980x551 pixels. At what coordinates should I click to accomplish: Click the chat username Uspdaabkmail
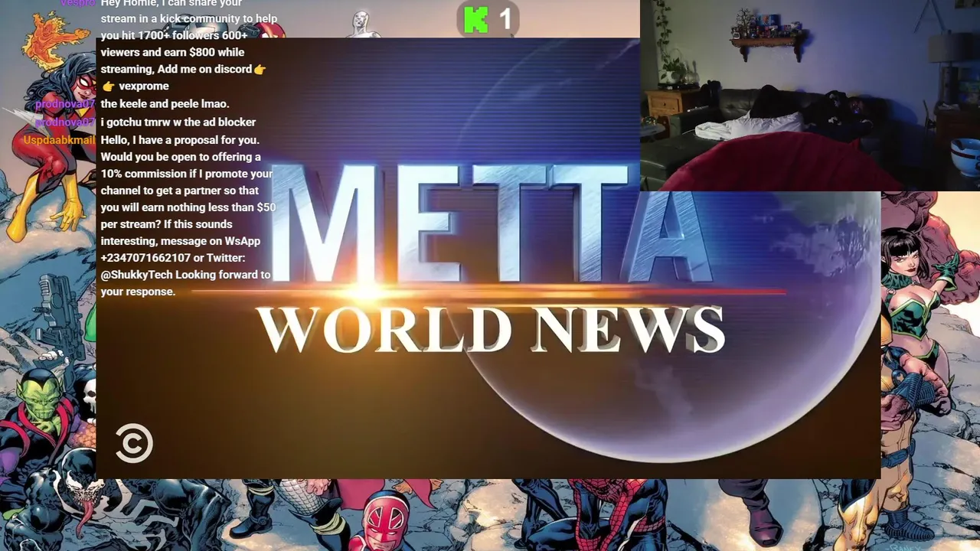point(59,140)
